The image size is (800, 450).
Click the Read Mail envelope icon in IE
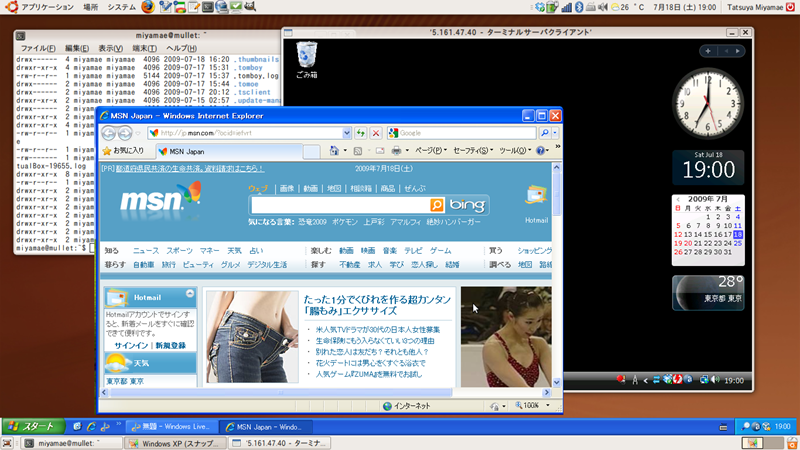coord(380,151)
